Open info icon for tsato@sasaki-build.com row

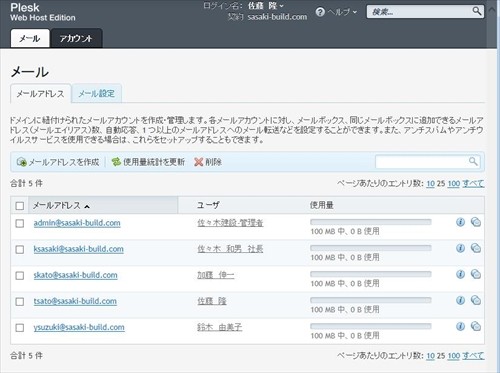(460, 300)
